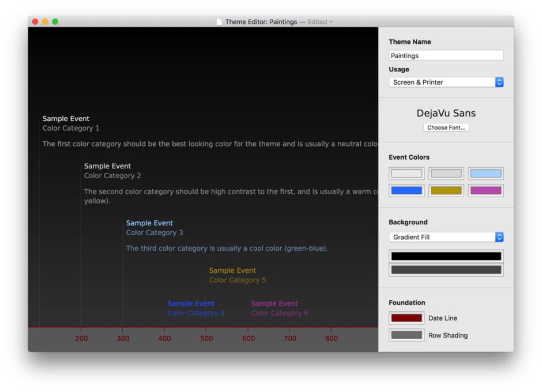Image resolution: width=542 pixels, height=392 pixels.
Task: Select the bright blue event color swatch
Action: tap(406, 191)
